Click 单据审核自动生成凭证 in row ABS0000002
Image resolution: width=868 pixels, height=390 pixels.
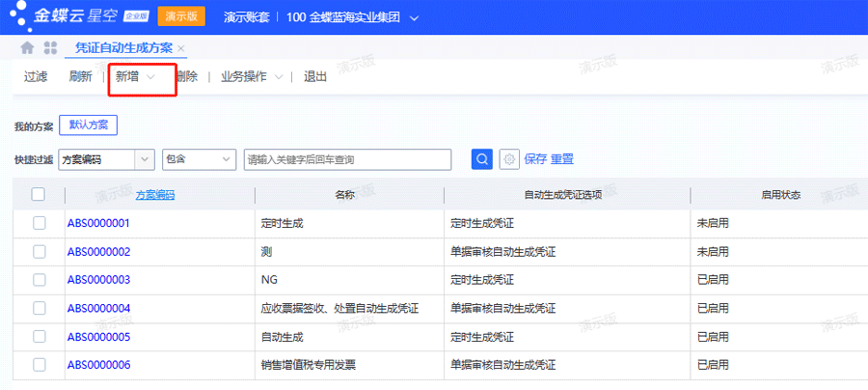[503, 252]
